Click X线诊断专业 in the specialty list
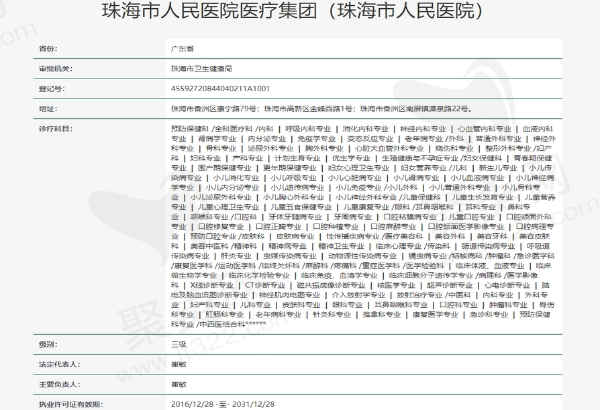 point(212,285)
